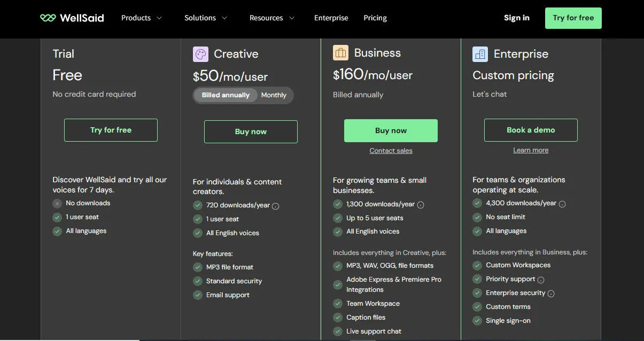Click check icon beside MP3, WAV, OGG formats
The height and width of the screenshot is (341, 644).
pos(338,266)
